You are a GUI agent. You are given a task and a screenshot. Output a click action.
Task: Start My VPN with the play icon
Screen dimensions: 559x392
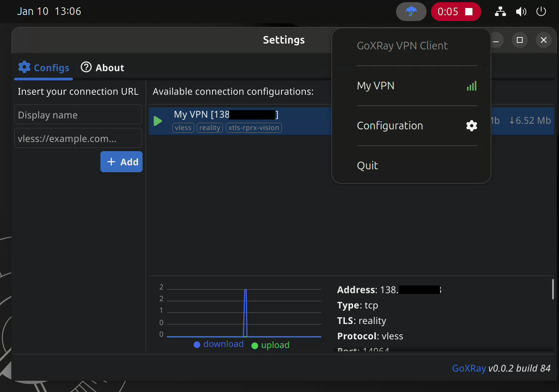tap(158, 121)
